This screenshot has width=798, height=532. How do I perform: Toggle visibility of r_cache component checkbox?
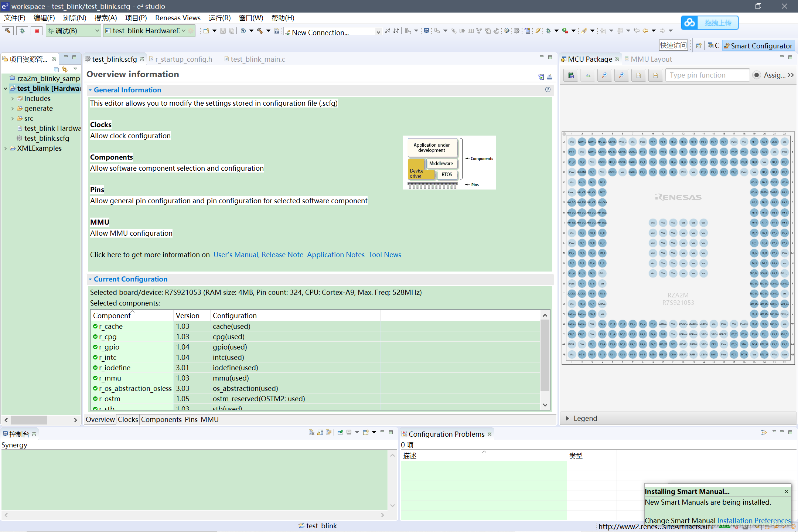pos(95,326)
